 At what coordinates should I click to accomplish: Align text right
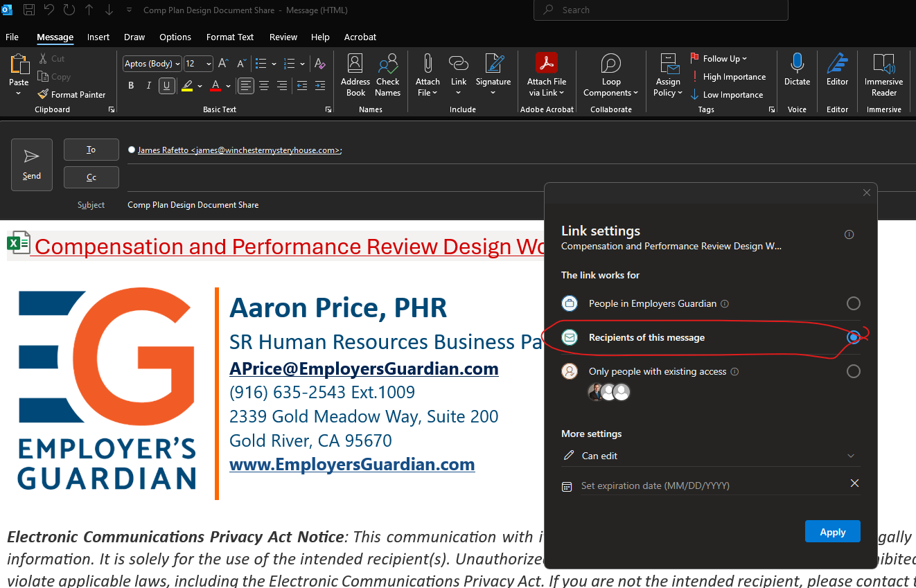[282, 86]
